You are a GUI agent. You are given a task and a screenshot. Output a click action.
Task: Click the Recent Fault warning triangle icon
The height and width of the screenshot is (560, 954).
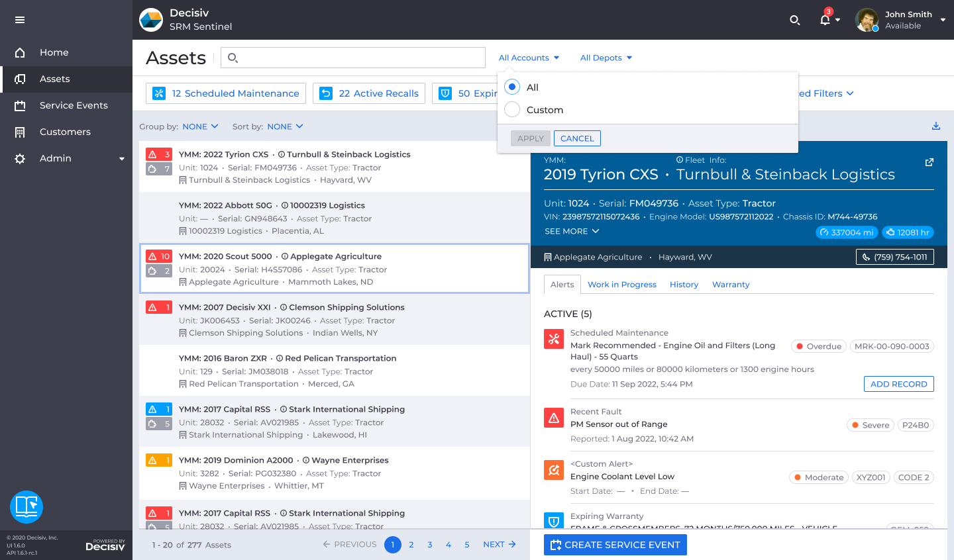[554, 418]
